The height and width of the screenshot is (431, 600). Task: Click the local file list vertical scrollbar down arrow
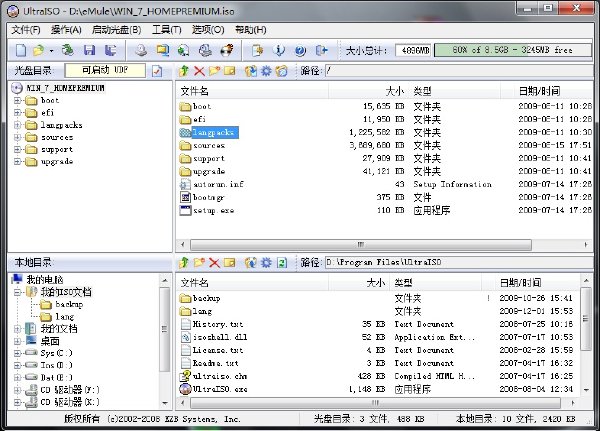586,390
